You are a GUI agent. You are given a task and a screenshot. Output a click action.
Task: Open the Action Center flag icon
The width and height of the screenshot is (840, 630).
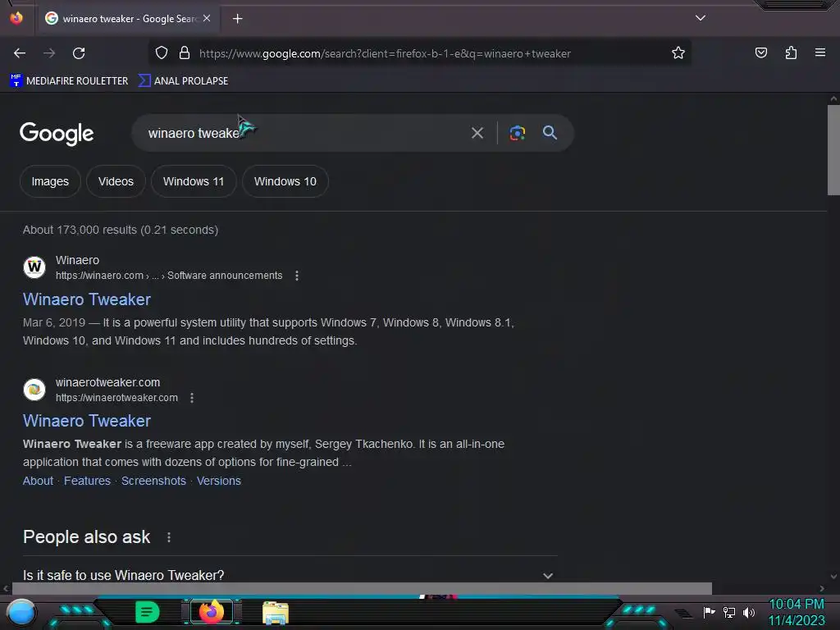709,612
